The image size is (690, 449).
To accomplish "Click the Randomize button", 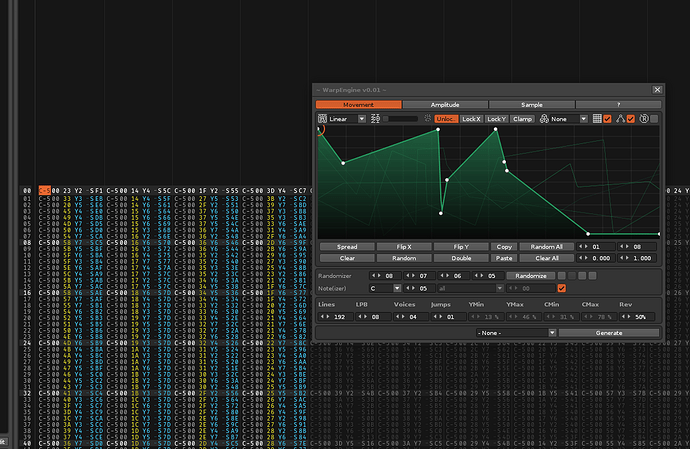I will (530, 275).
